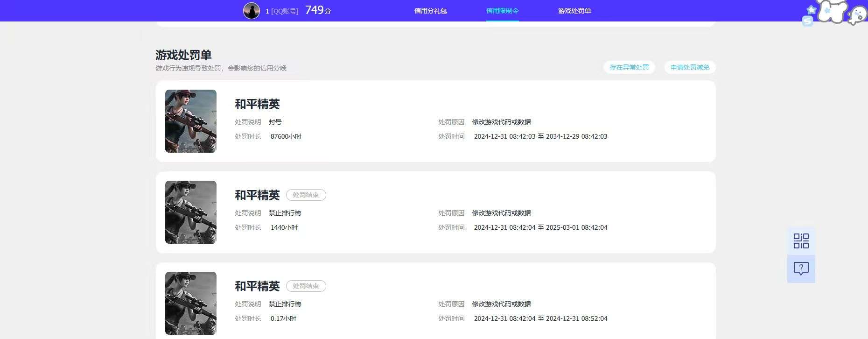Click 和平精英 title in 封号 record
Screen dimensions: 868x339
point(257,104)
